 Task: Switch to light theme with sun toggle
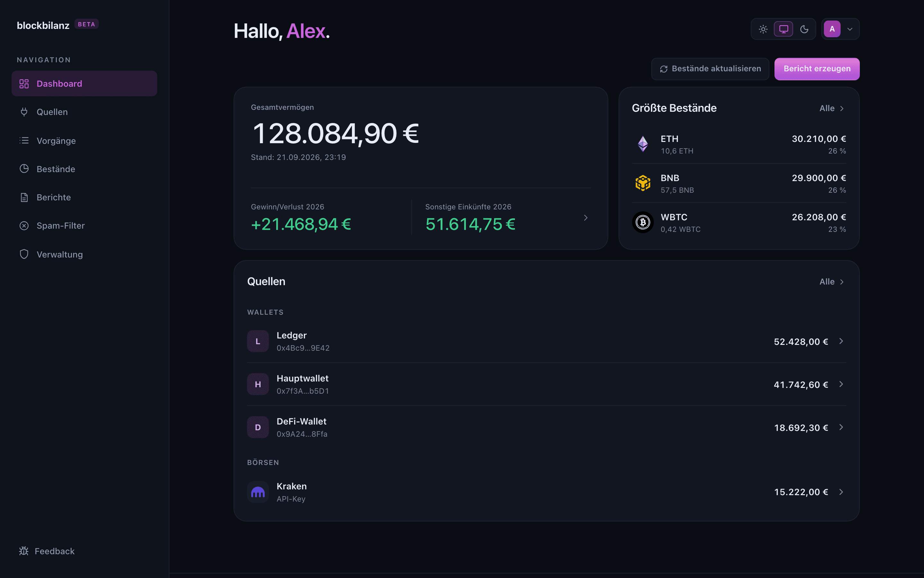click(763, 29)
